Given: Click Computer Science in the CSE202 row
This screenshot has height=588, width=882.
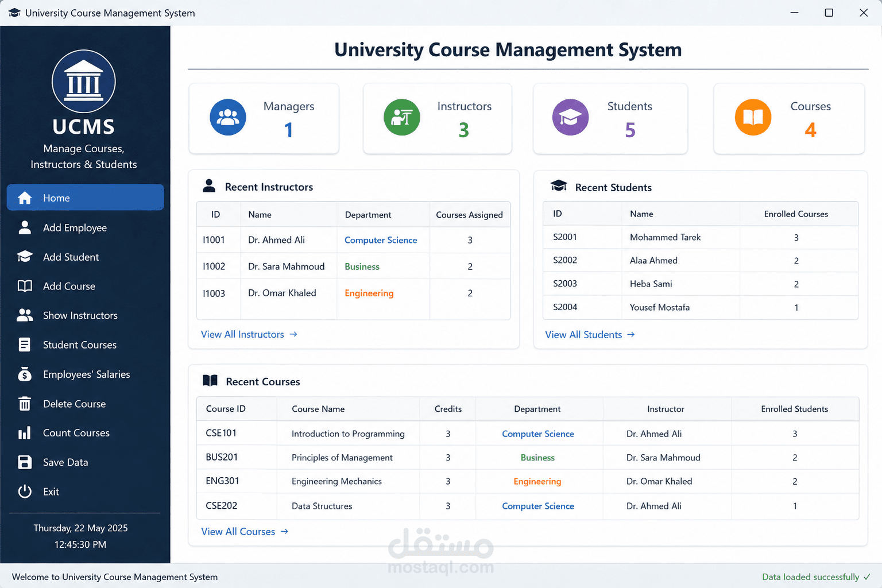Looking at the screenshot, I should click(x=538, y=506).
